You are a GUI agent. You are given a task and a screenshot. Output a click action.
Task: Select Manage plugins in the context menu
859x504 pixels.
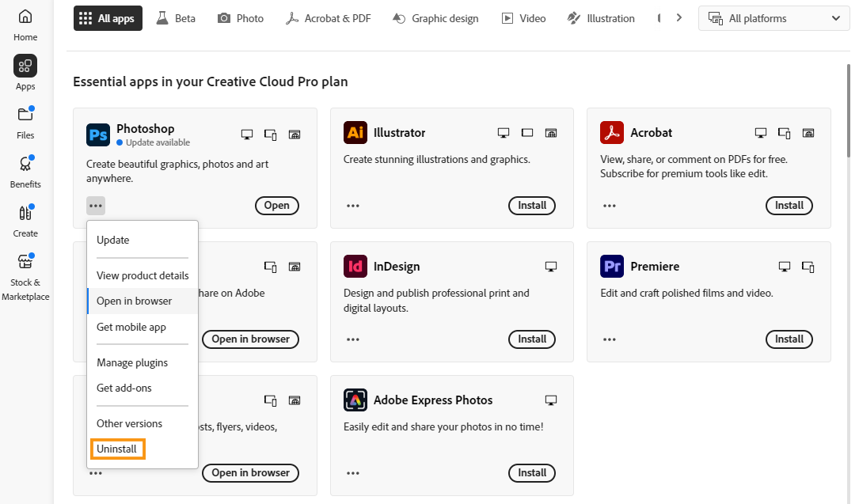tap(132, 362)
